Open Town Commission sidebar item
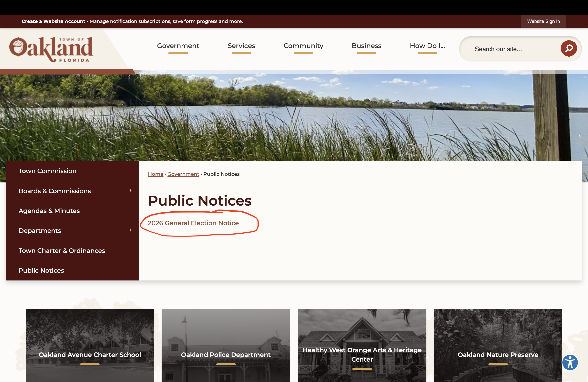 click(x=47, y=171)
